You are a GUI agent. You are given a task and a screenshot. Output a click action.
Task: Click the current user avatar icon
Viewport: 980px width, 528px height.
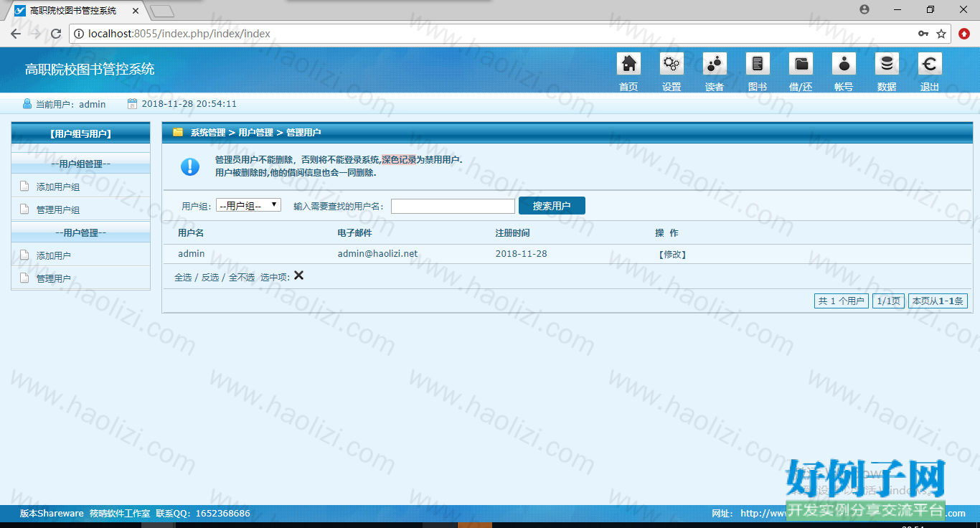click(27, 104)
